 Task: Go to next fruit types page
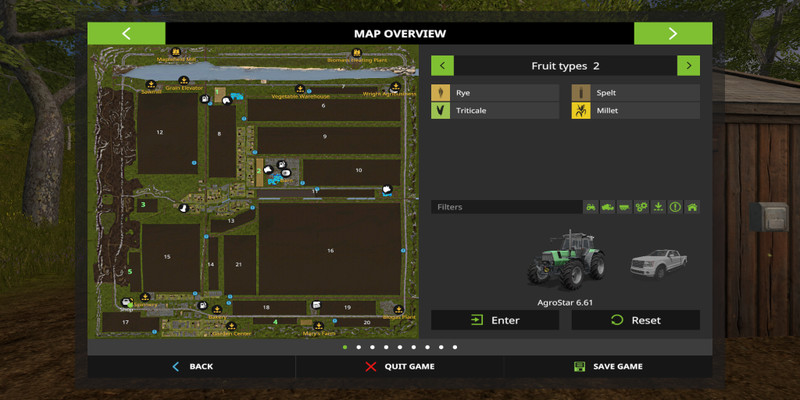[x=688, y=66]
